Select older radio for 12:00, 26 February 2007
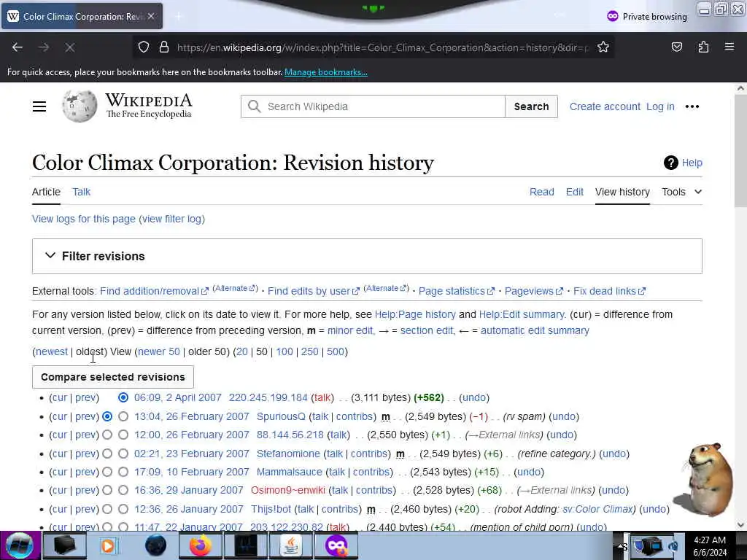 point(107,435)
